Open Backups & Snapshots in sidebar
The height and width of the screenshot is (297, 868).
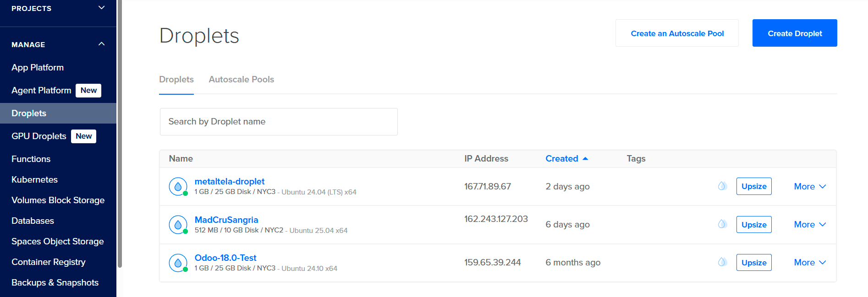pyautogui.click(x=55, y=282)
